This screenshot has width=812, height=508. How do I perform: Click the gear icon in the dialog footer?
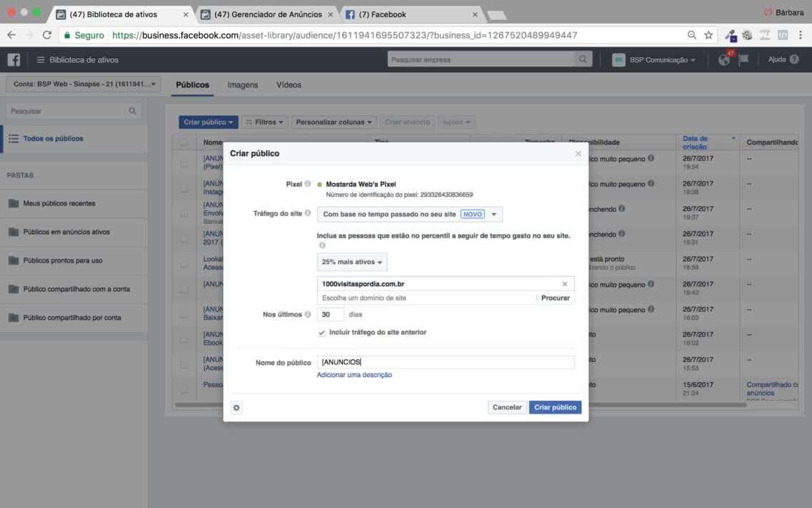pyautogui.click(x=236, y=408)
